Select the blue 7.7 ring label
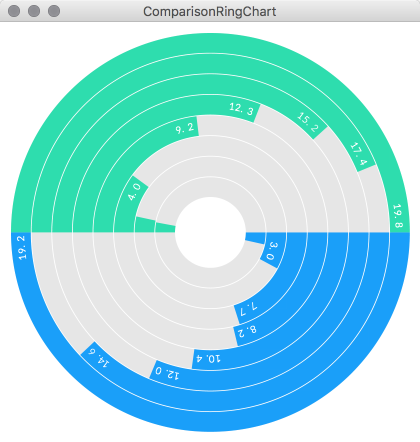420x442 pixels. click(x=248, y=309)
